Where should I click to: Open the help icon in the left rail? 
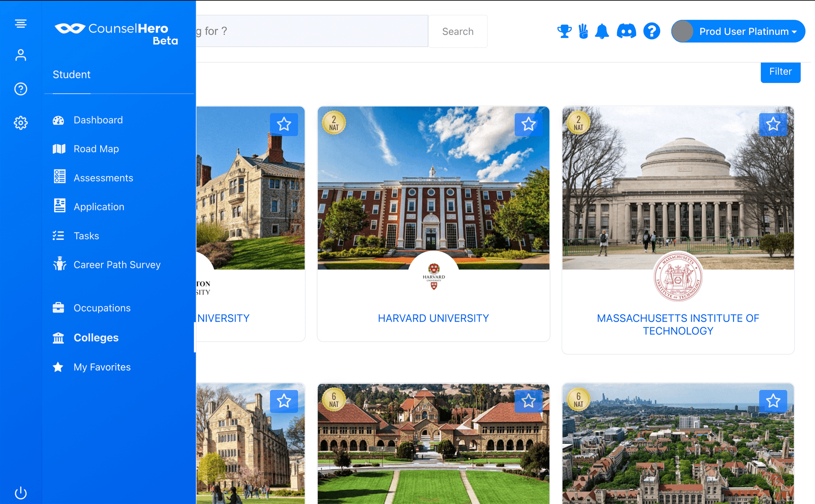tap(21, 89)
